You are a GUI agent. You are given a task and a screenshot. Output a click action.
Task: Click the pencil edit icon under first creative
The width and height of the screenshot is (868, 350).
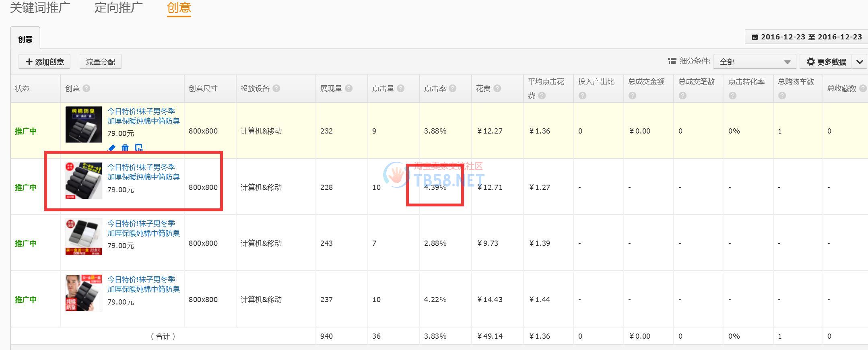point(112,148)
